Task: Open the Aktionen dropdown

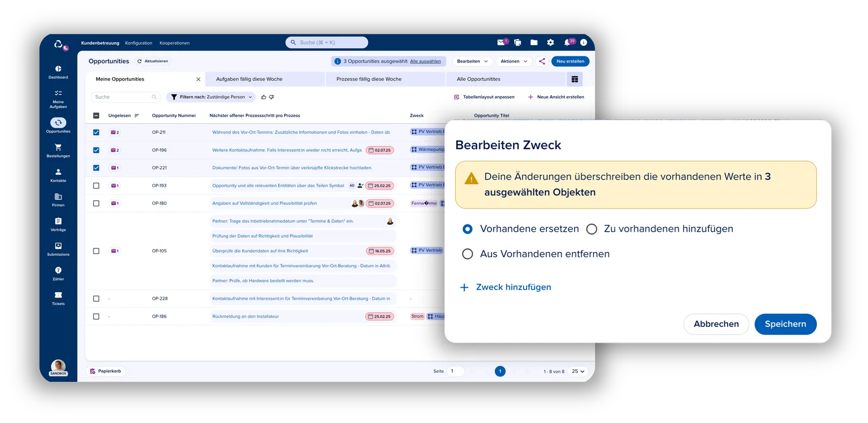Action: (x=514, y=61)
